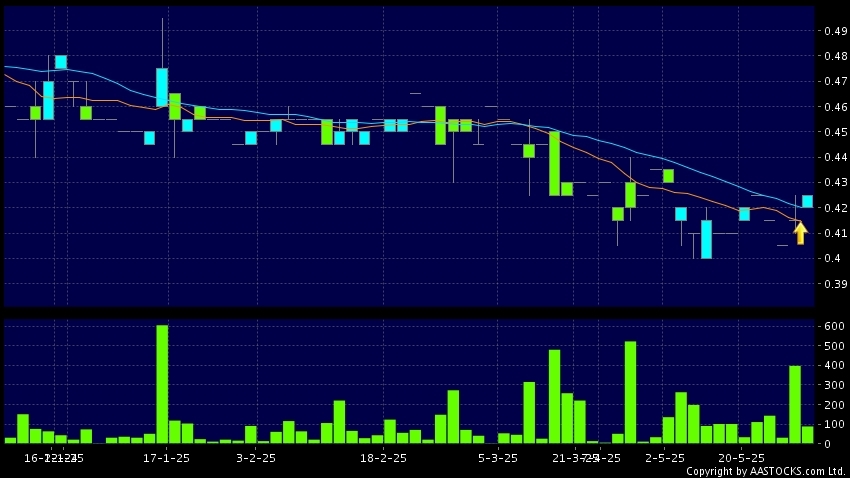Click the cyan candle at the 0.48 level
The image size is (850, 478).
[61, 62]
